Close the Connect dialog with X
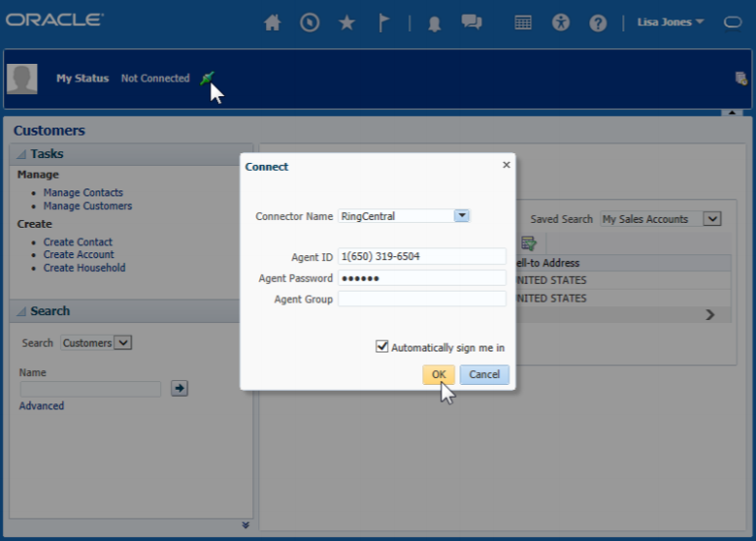The width and height of the screenshot is (756, 541). 507,165
